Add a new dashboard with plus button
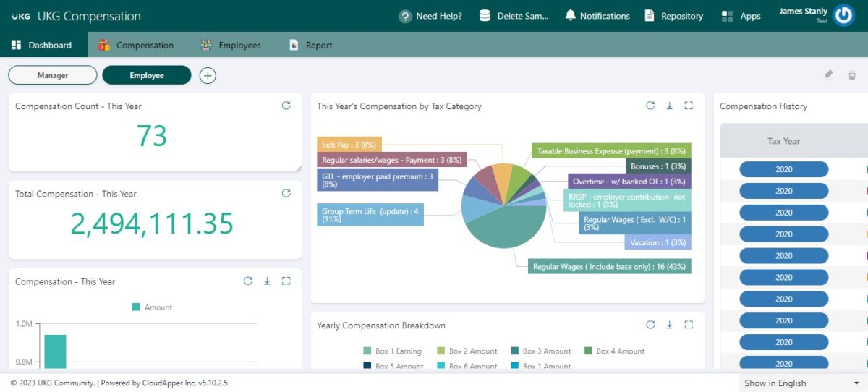Image resolution: width=868 pixels, height=392 pixels. click(208, 75)
